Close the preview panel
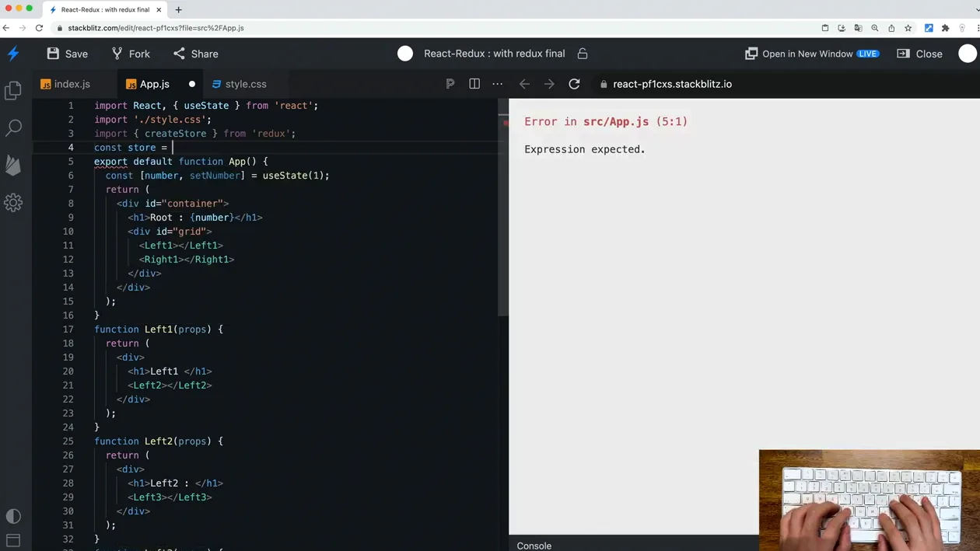This screenshot has width=980, height=551. (x=919, y=54)
